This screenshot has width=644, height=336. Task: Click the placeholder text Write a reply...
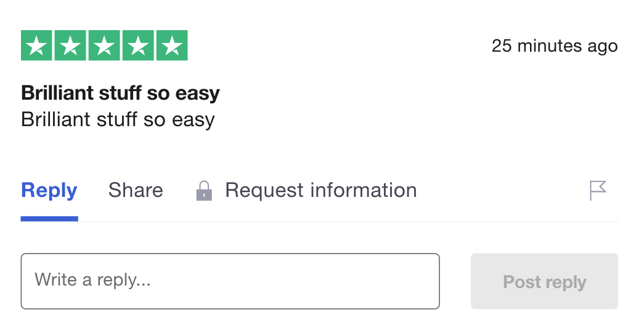(x=92, y=280)
